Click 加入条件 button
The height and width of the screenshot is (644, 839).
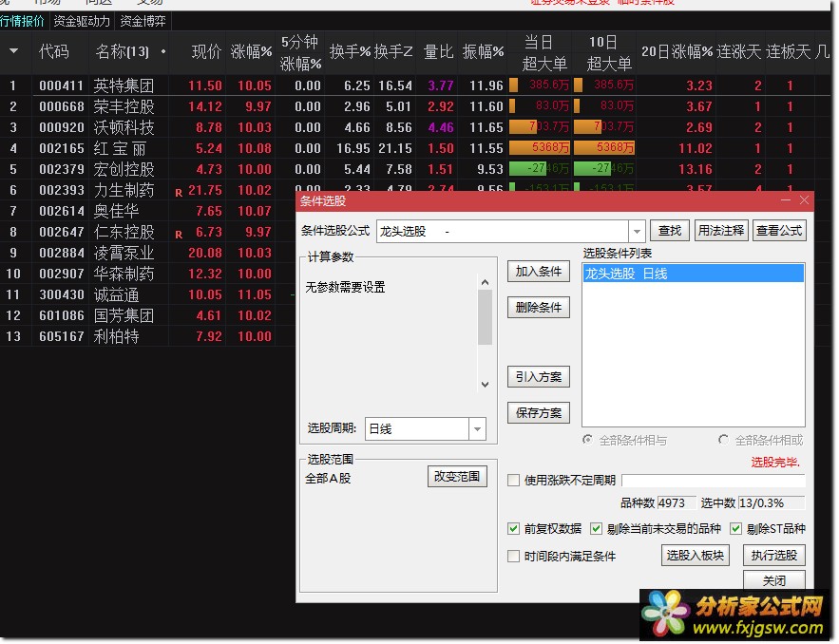539,272
